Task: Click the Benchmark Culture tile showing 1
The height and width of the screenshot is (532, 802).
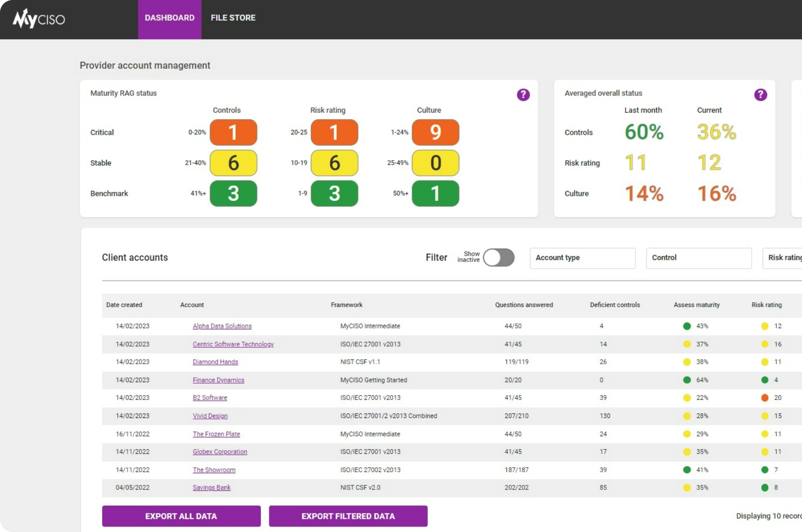Action: pyautogui.click(x=435, y=194)
